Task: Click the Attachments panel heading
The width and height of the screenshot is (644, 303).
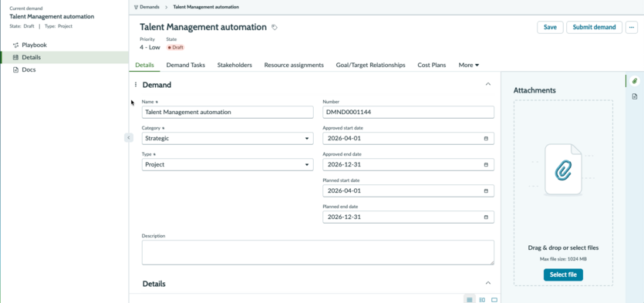Action: point(534,90)
